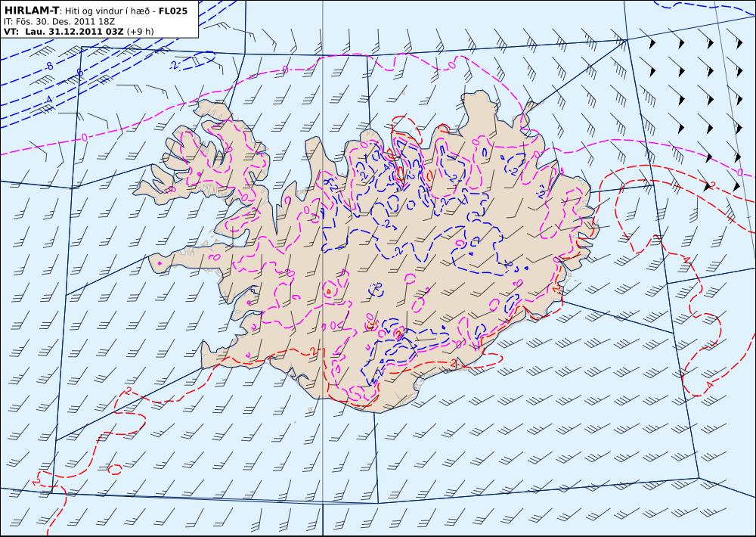Screen dimensions: 756x537
Task: Click the blue '-6' isotherm label
Action: 79,74
